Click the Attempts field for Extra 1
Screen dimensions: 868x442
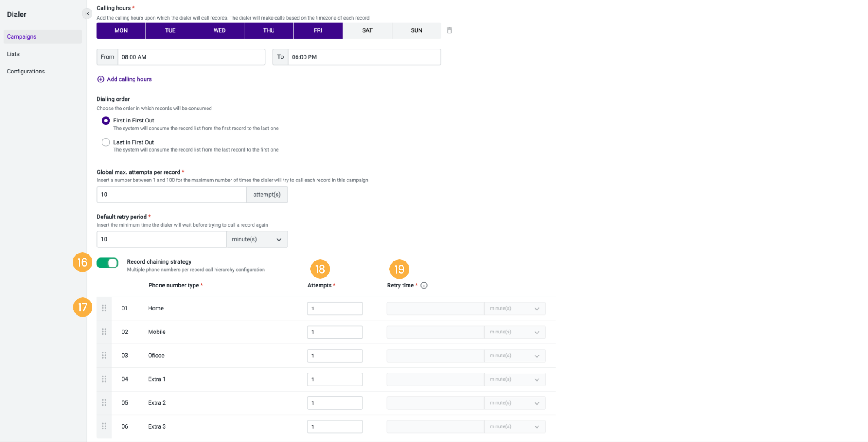pos(335,379)
